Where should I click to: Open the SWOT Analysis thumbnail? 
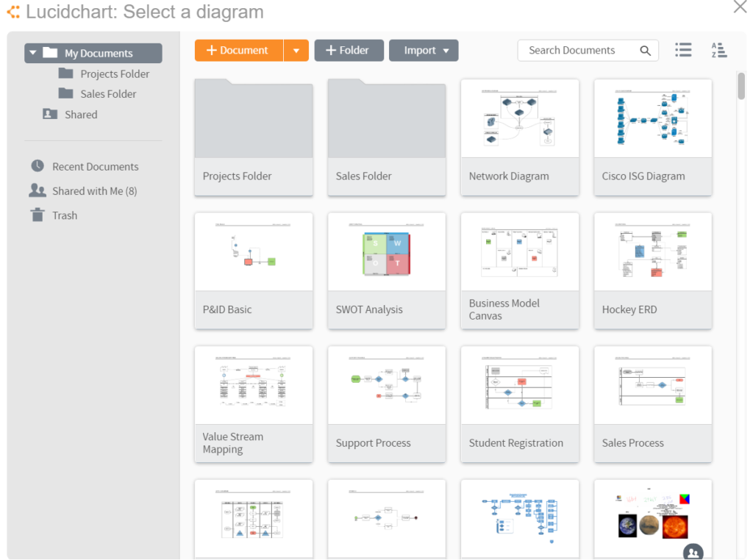click(387, 253)
